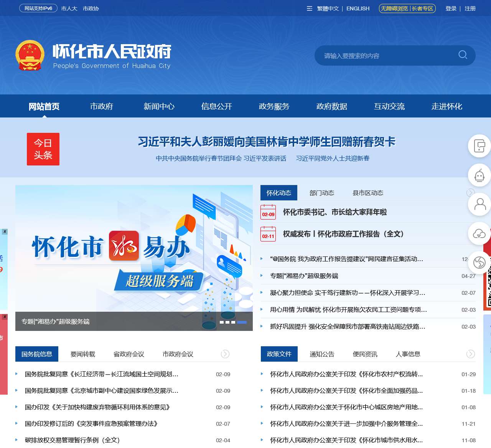Click the search magnifier icon
Image resolution: width=491 pixels, height=448 pixels.
(x=463, y=55)
